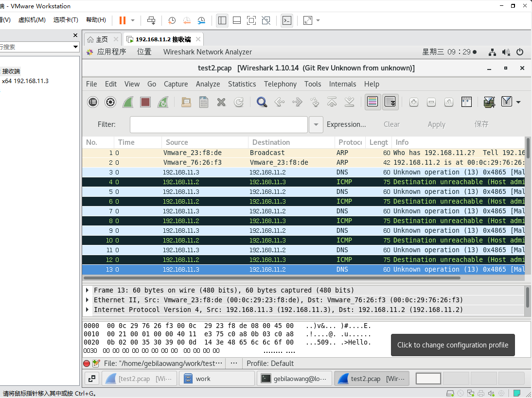Screen dimensions: 532x398
Task: Open capture options gear icon
Action: 110,102
